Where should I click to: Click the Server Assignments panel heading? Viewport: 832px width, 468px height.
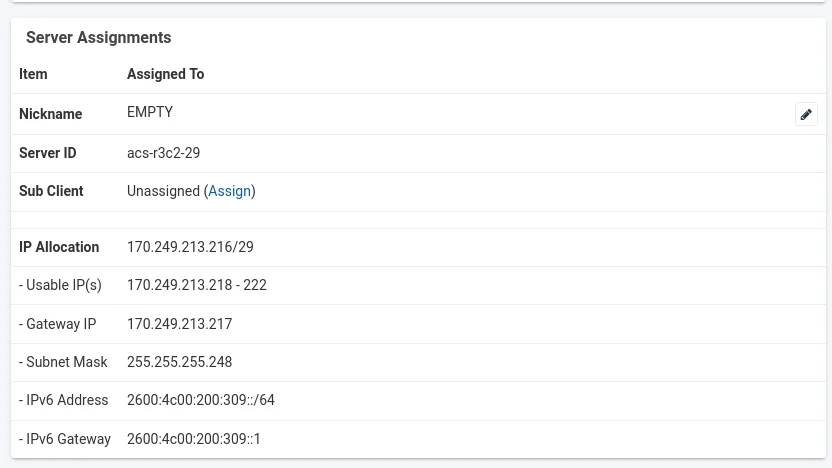pyautogui.click(x=98, y=38)
